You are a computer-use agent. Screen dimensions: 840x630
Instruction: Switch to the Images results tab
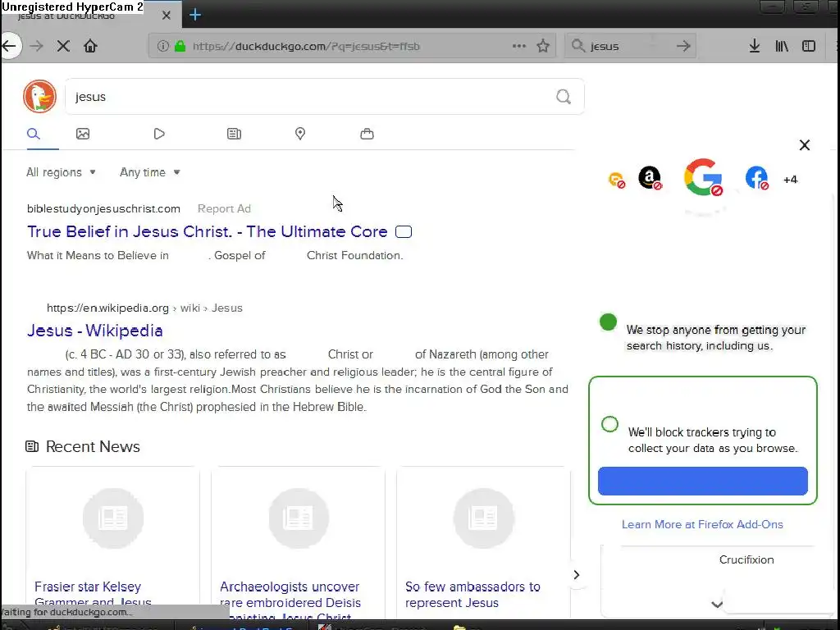(x=83, y=134)
